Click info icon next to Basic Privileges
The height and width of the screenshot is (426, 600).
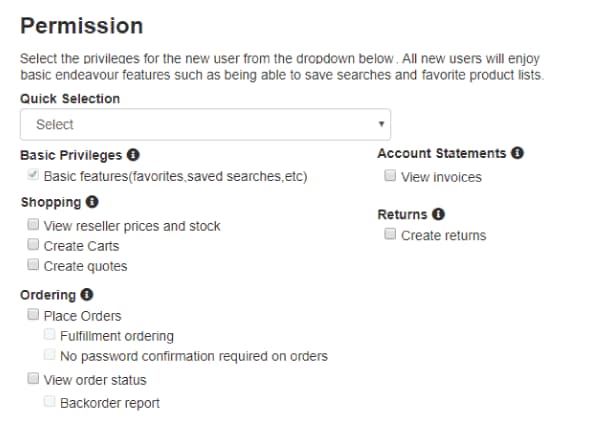(x=134, y=156)
